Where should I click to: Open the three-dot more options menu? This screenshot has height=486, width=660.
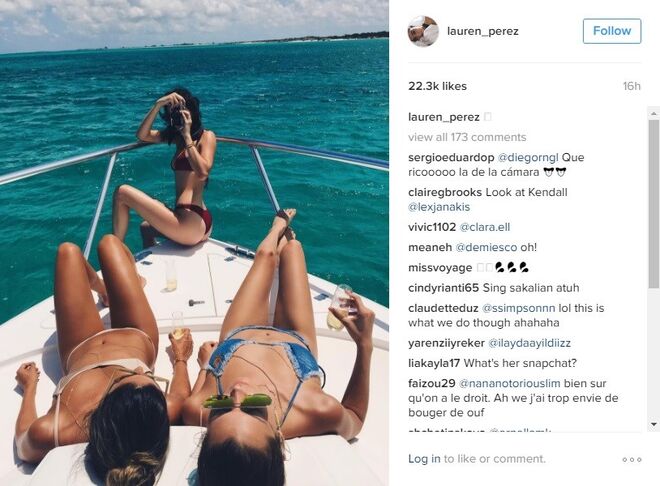coord(632,459)
